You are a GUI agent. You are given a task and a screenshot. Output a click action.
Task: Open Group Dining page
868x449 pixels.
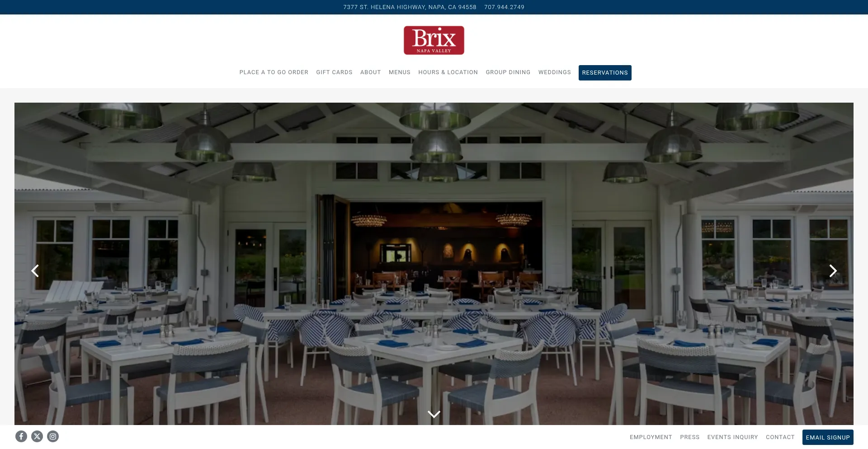pyautogui.click(x=508, y=72)
